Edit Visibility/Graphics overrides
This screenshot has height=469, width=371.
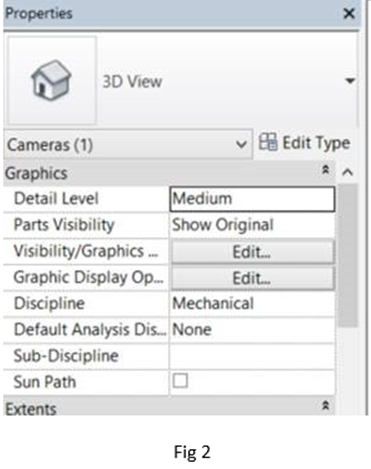click(x=252, y=251)
